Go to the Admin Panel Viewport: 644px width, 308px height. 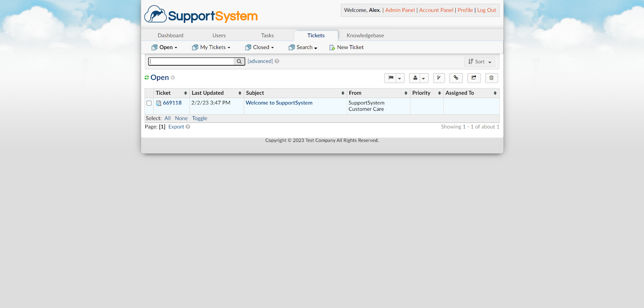pyautogui.click(x=400, y=10)
